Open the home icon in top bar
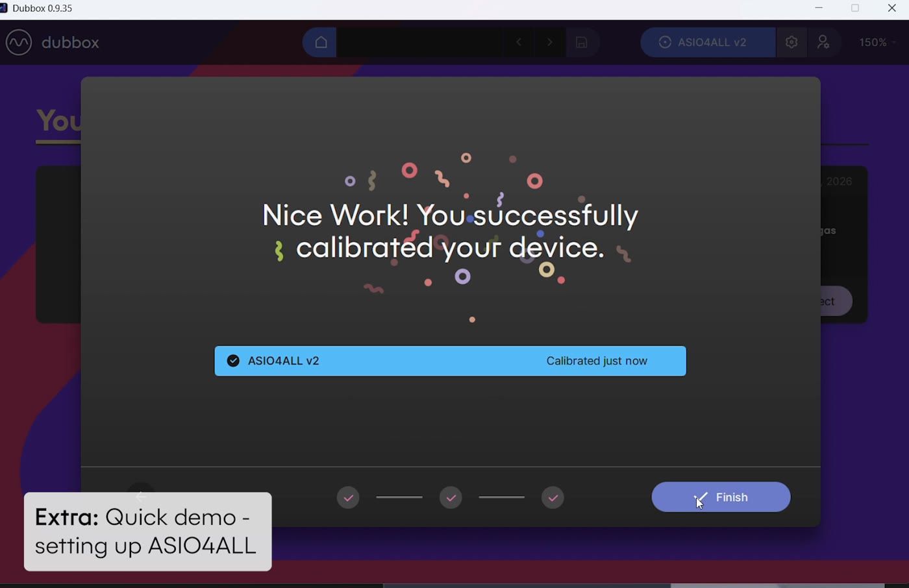909x588 pixels. tap(320, 43)
